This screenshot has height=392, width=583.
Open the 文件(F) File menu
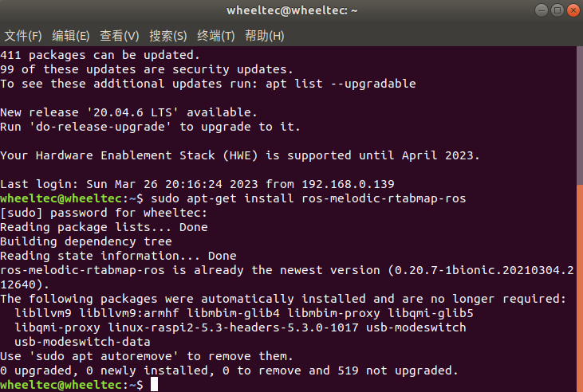pyautogui.click(x=22, y=36)
